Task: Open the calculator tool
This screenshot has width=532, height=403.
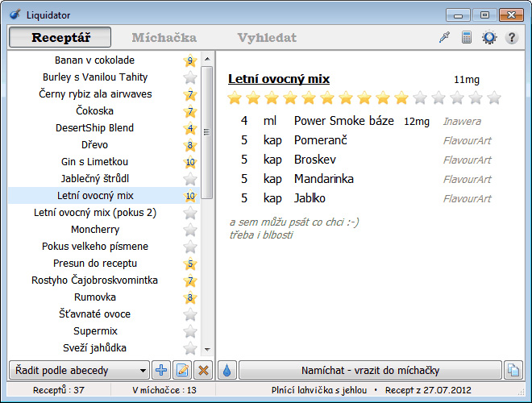Action: (x=467, y=37)
